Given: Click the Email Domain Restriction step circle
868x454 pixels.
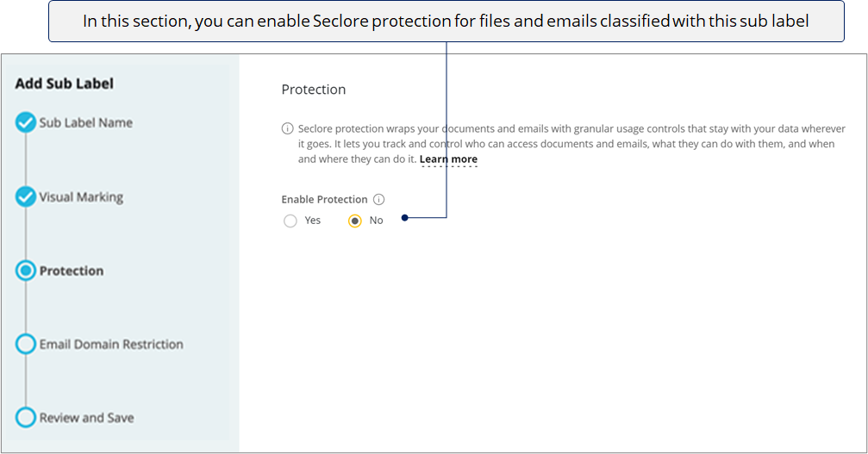Looking at the screenshot, I should click(26, 344).
